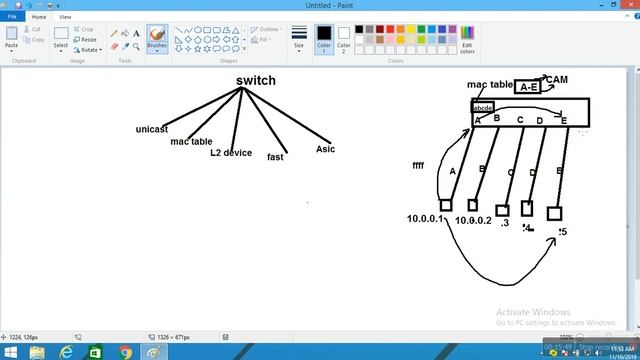Switch to the View tab
This screenshot has height=360, width=640.
click(x=65, y=17)
